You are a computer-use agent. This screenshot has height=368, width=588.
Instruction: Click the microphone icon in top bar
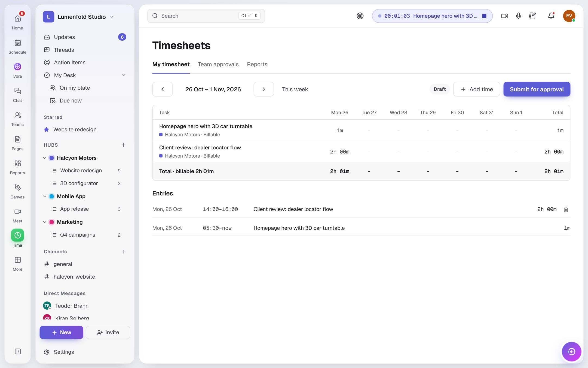click(x=519, y=16)
